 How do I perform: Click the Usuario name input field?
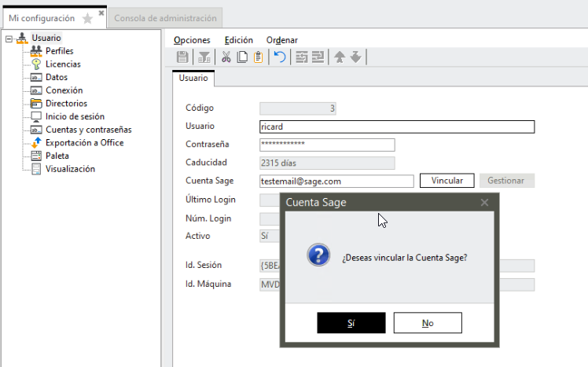coord(396,127)
